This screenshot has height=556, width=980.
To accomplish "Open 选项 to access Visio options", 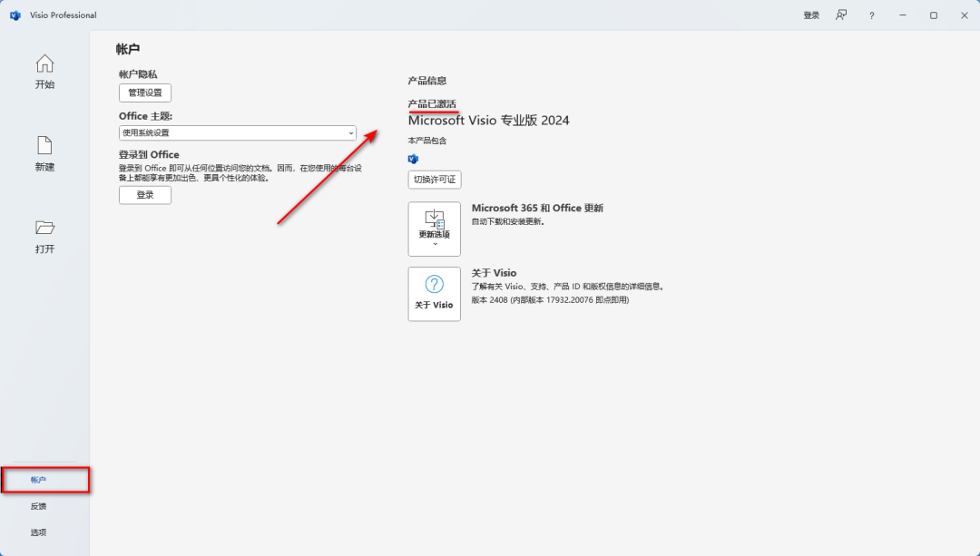I will pyautogui.click(x=37, y=532).
